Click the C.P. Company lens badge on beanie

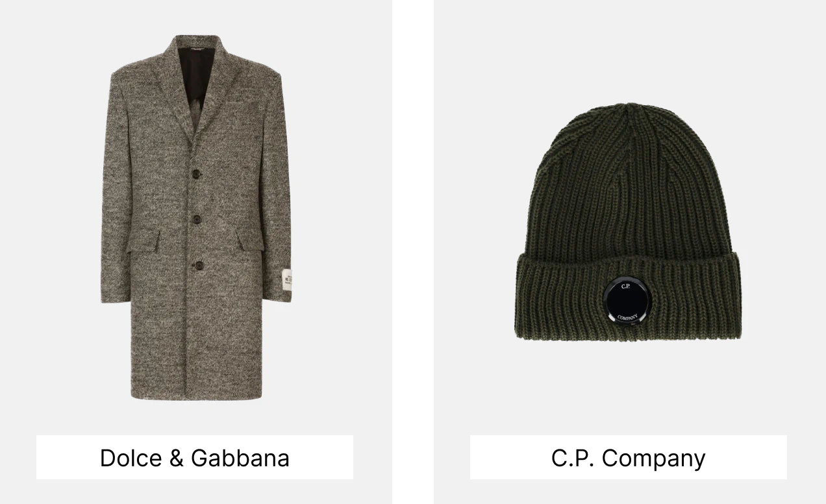tap(626, 301)
